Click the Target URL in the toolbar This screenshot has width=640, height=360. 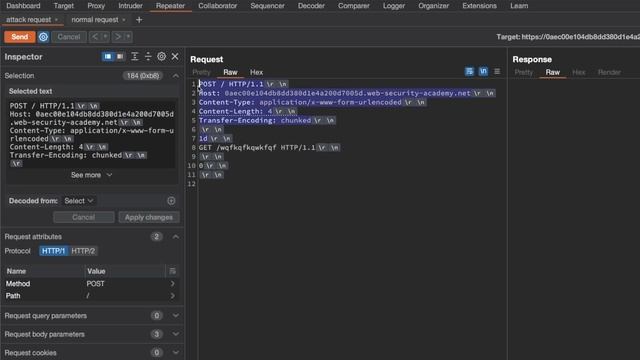click(x=568, y=37)
